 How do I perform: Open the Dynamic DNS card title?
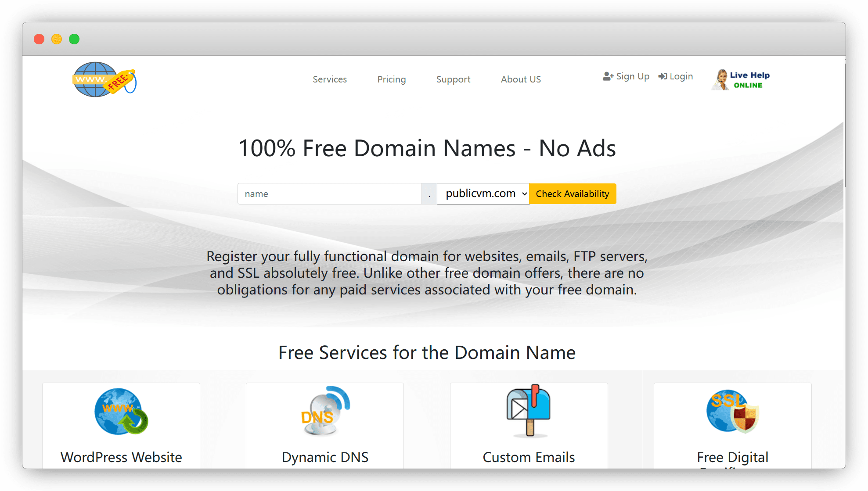[x=325, y=457]
